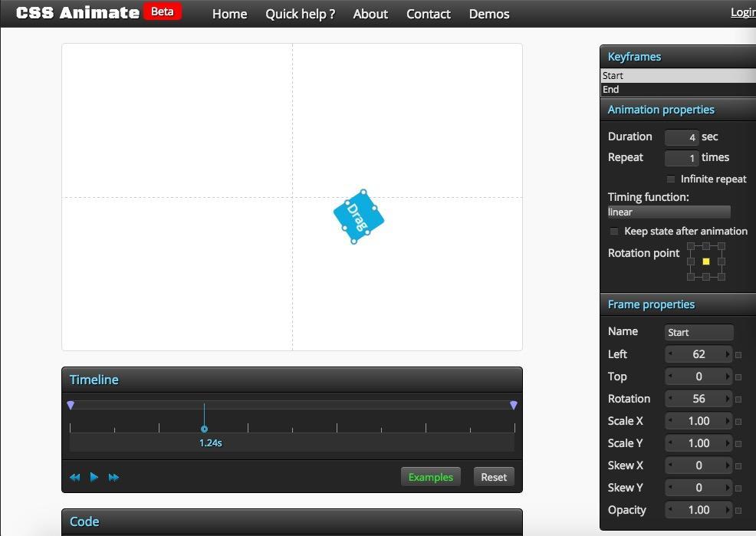Select the Start keyframe marker on timeline
The width and height of the screenshot is (756, 536).
point(71,405)
